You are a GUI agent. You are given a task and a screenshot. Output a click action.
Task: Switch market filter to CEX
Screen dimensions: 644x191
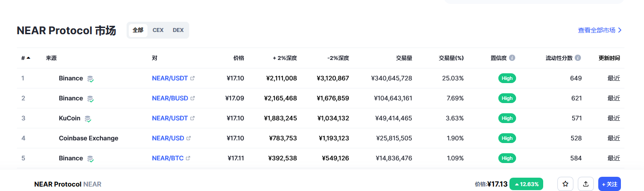(x=158, y=30)
